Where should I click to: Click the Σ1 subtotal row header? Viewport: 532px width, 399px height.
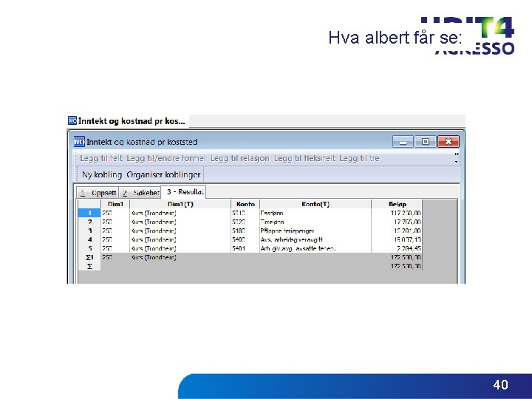pyautogui.click(x=89, y=257)
